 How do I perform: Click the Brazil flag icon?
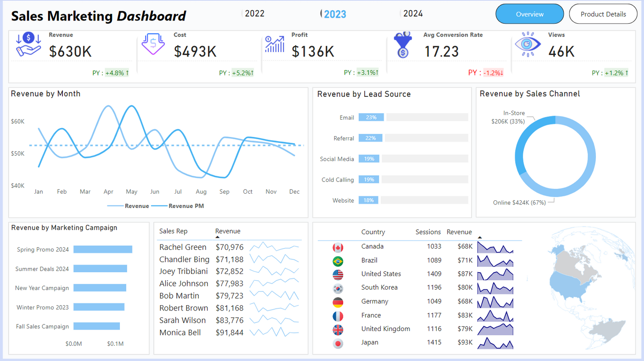(338, 261)
